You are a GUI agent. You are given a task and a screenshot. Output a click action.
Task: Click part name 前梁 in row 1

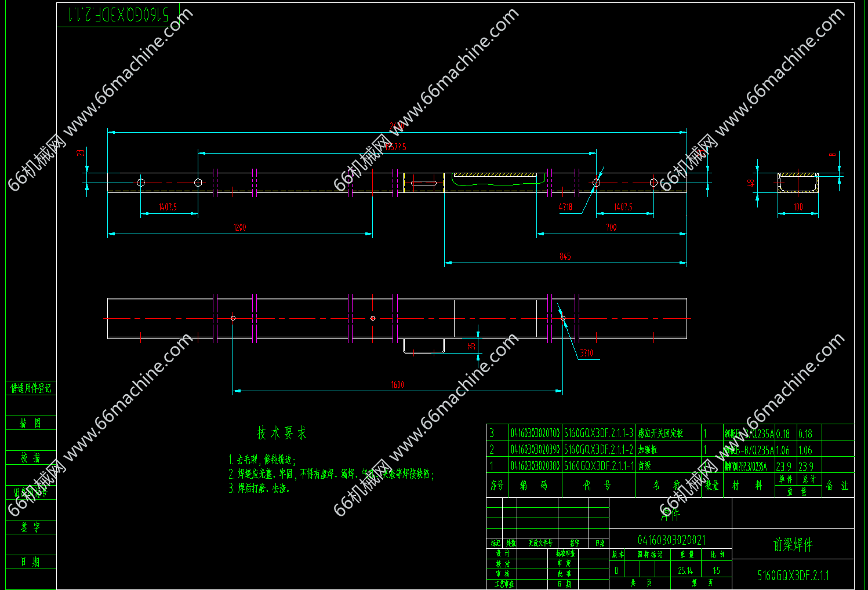644,466
